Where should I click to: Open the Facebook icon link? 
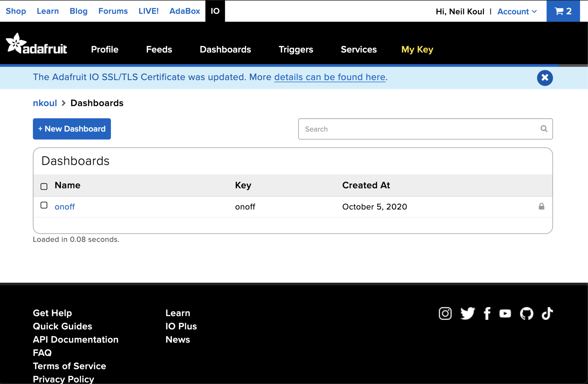pyautogui.click(x=487, y=313)
